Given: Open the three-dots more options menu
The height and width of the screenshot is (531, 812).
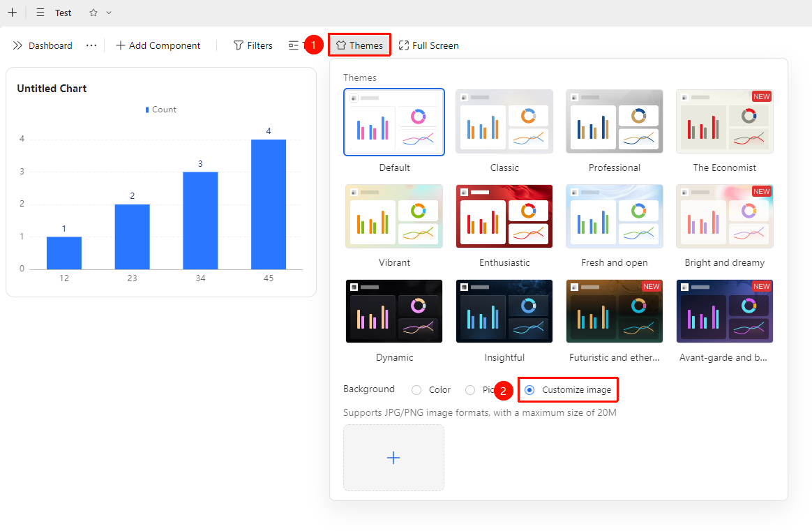Looking at the screenshot, I should pos(91,45).
